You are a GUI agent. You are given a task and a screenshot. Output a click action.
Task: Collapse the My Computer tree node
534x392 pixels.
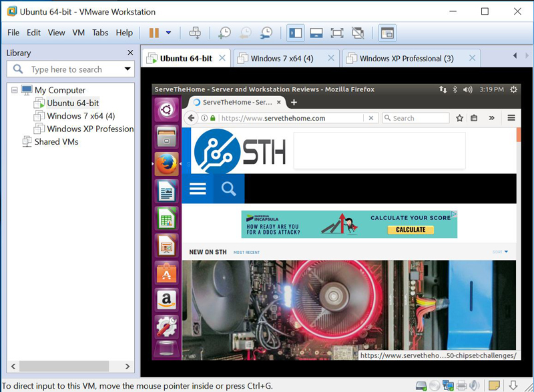[14, 90]
